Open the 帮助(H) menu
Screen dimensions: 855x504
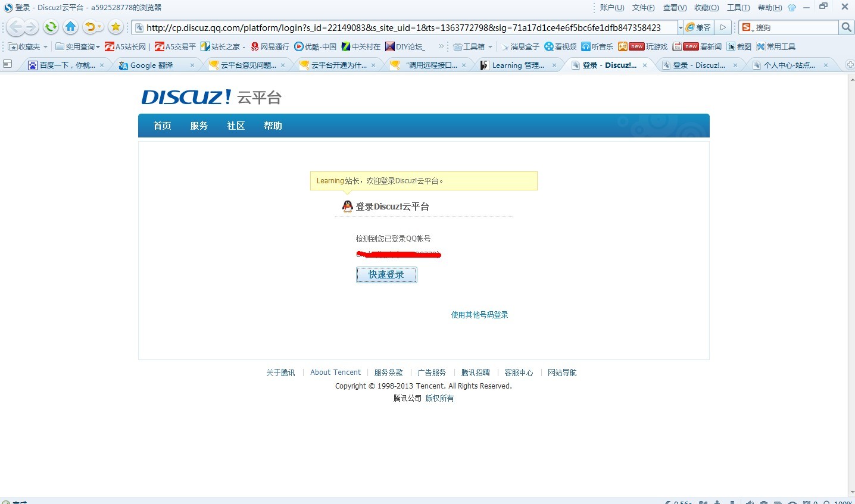pos(769,8)
